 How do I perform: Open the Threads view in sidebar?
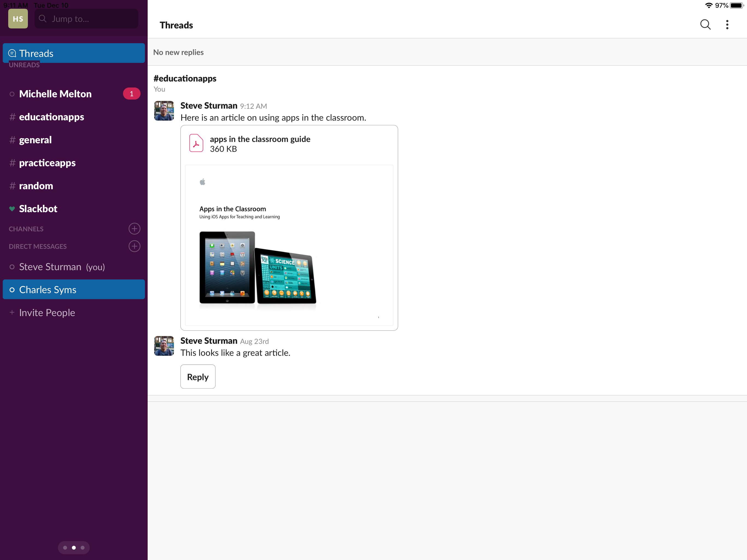click(74, 53)
